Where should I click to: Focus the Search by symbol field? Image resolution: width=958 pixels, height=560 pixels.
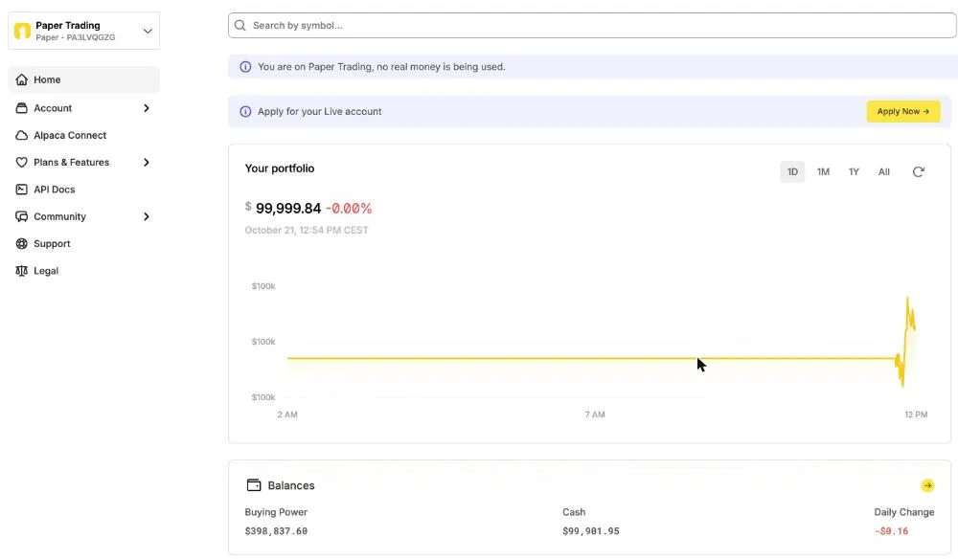(x=592, y=25)
